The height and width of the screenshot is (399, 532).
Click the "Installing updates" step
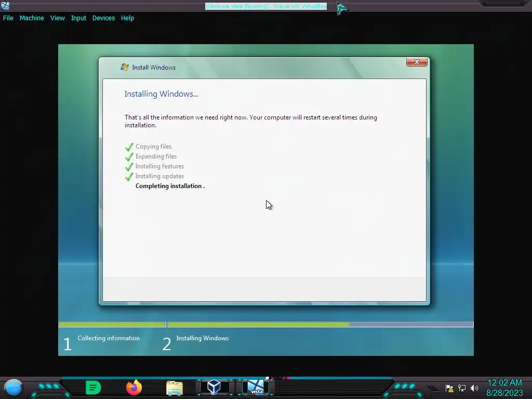pos(159,176)
